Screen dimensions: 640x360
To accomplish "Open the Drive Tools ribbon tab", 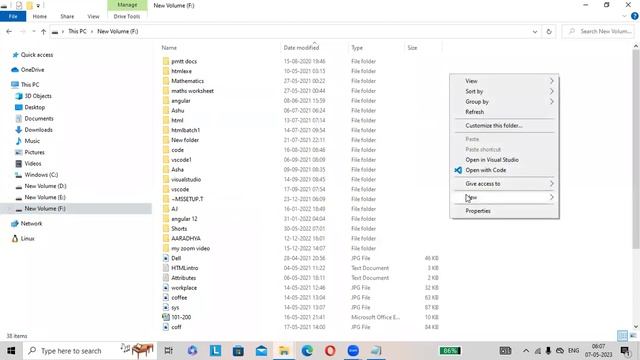I will tap(127, 16).
